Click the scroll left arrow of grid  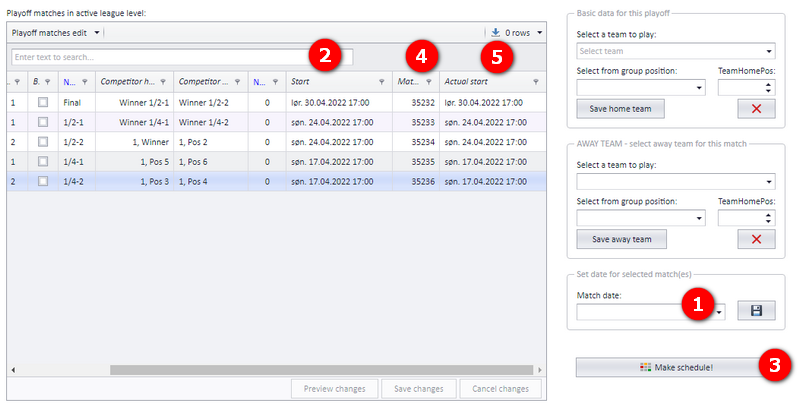[x=13, y=370]
